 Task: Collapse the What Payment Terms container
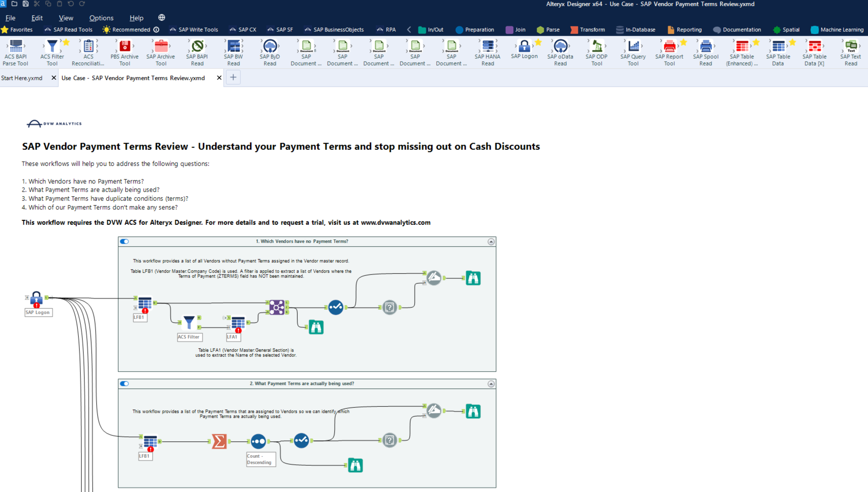coord(491,384)
